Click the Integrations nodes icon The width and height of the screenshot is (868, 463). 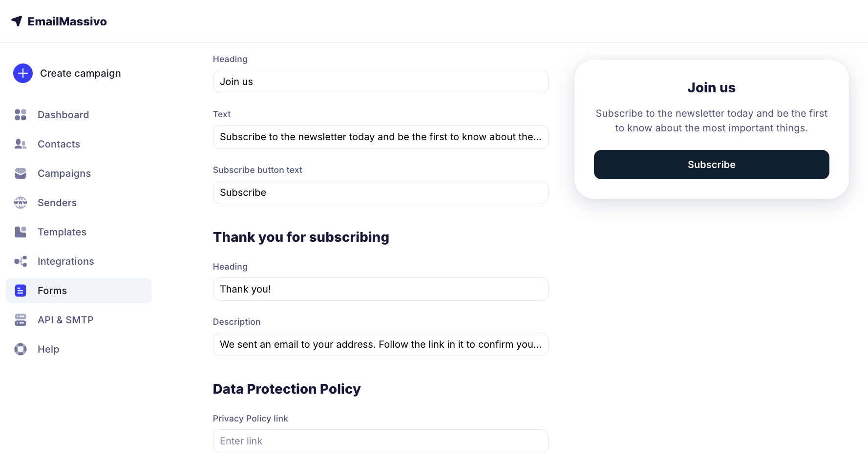pyautogui.click(x=21, y=261)
